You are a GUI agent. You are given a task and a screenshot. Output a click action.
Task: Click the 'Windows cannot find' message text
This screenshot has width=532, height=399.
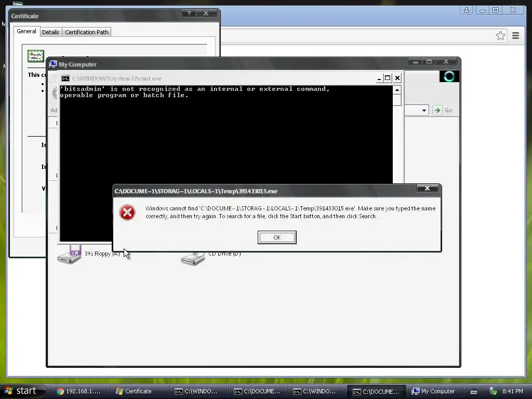290,212
